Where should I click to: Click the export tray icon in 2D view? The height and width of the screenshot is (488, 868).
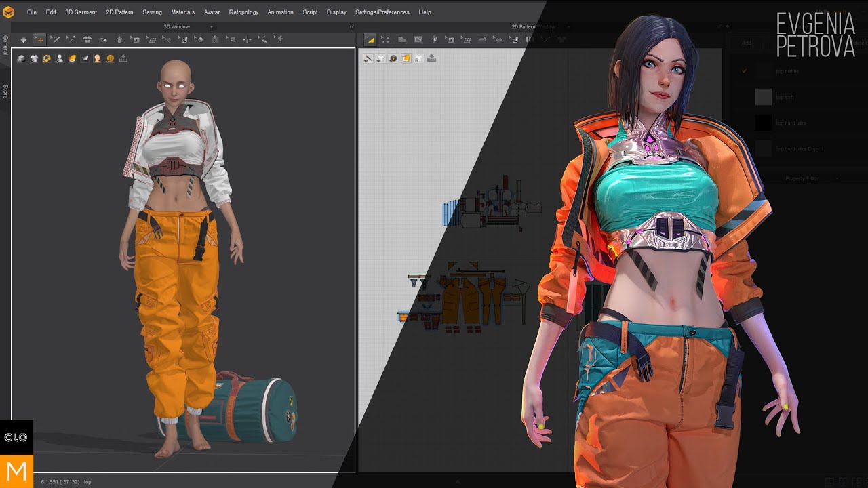431,59
